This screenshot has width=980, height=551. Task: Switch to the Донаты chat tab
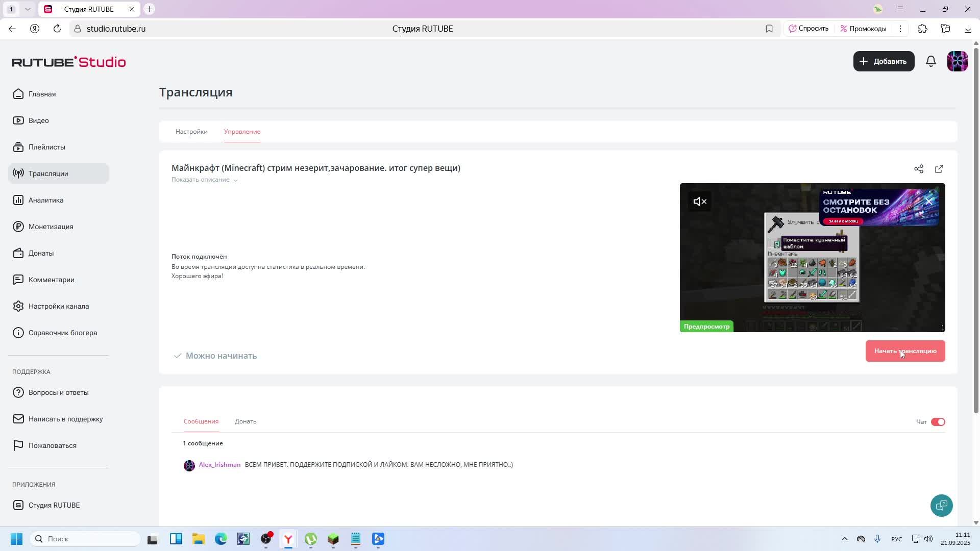click(x=246, y=421)
